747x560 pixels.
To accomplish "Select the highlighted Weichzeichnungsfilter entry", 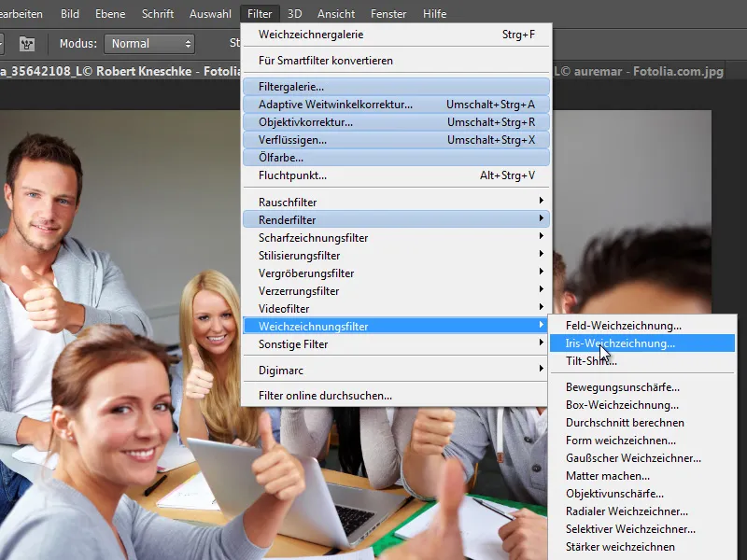I will tap(396, 326).
